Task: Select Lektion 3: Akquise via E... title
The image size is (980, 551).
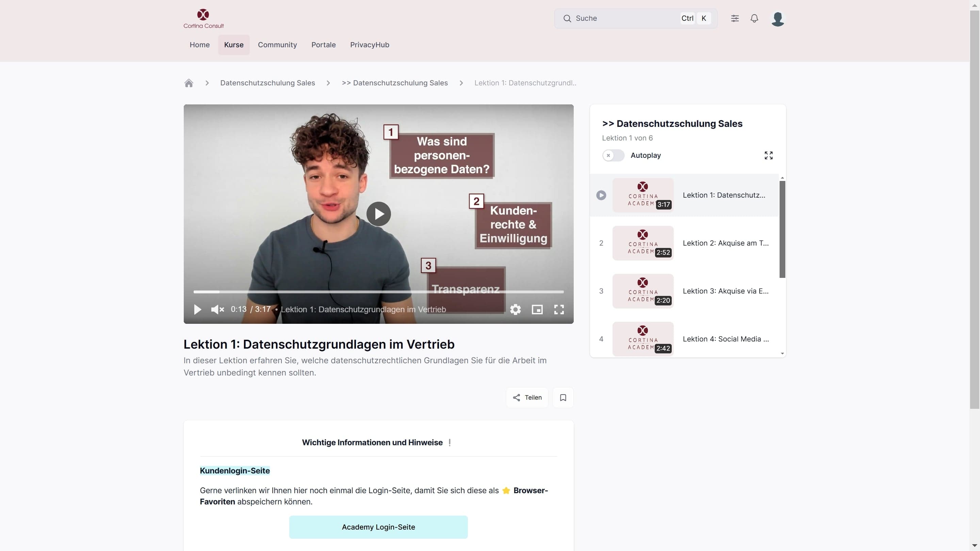Action: (x=725, y=291)
